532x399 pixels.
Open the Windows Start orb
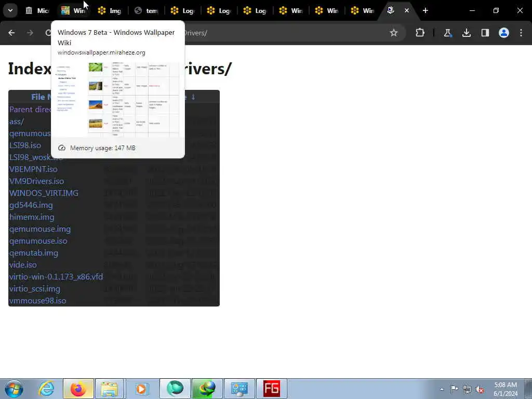click(14, 389)
